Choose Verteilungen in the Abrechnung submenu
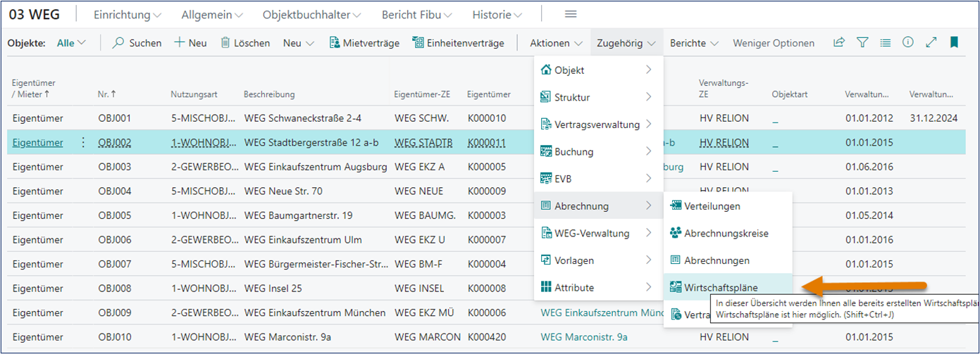 pos(728,206)
